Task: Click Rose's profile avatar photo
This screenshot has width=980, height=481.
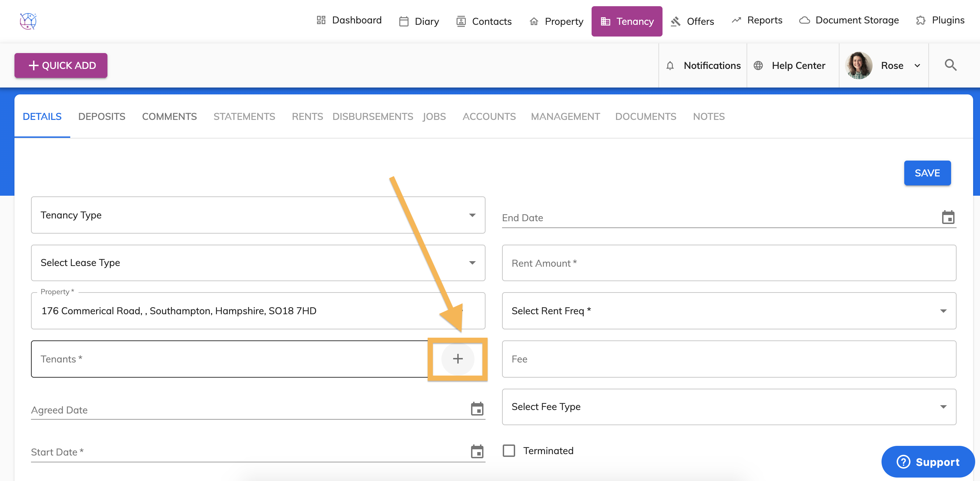Action: point(859,65)
